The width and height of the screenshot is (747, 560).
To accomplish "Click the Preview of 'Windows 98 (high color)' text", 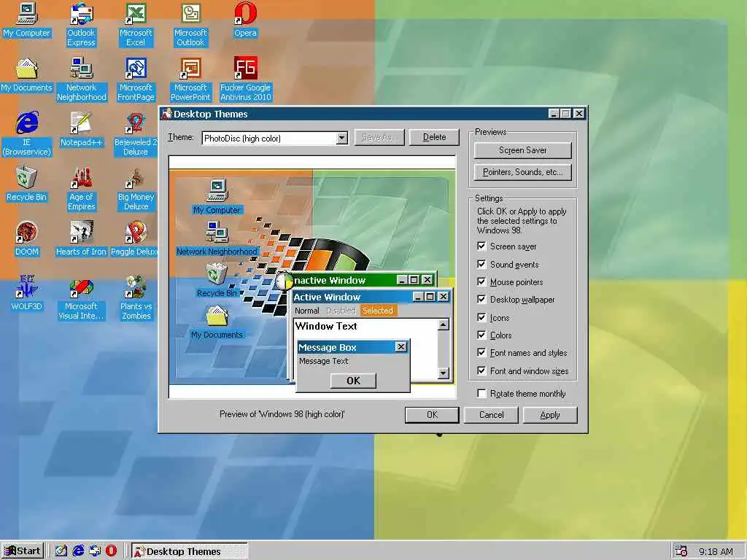I will 282,414.
